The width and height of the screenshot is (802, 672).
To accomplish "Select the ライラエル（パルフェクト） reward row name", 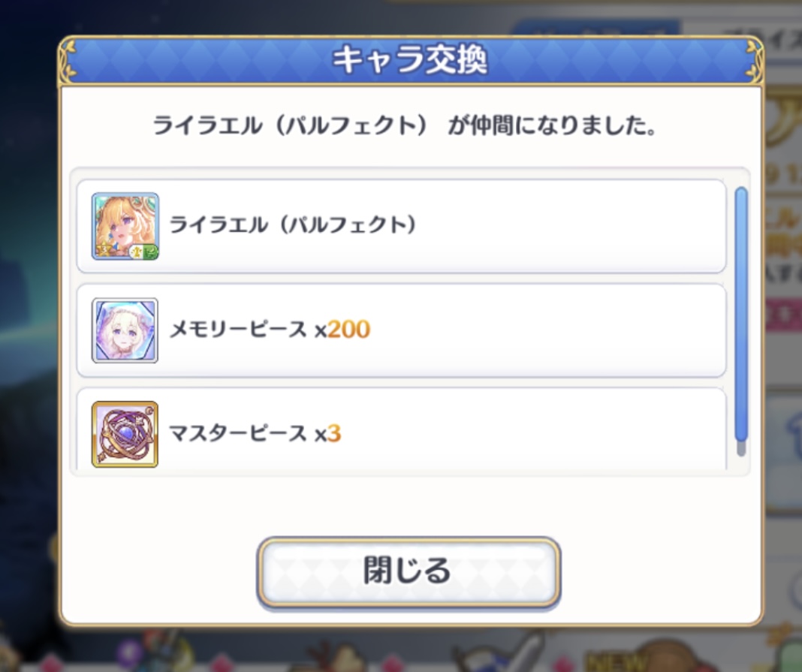I will pos(293,225).
